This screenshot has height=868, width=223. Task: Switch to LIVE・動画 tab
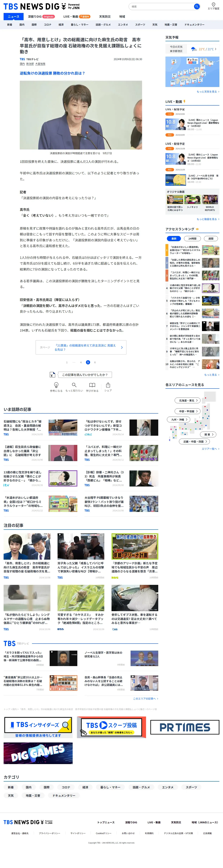click(x=77, y=17)
